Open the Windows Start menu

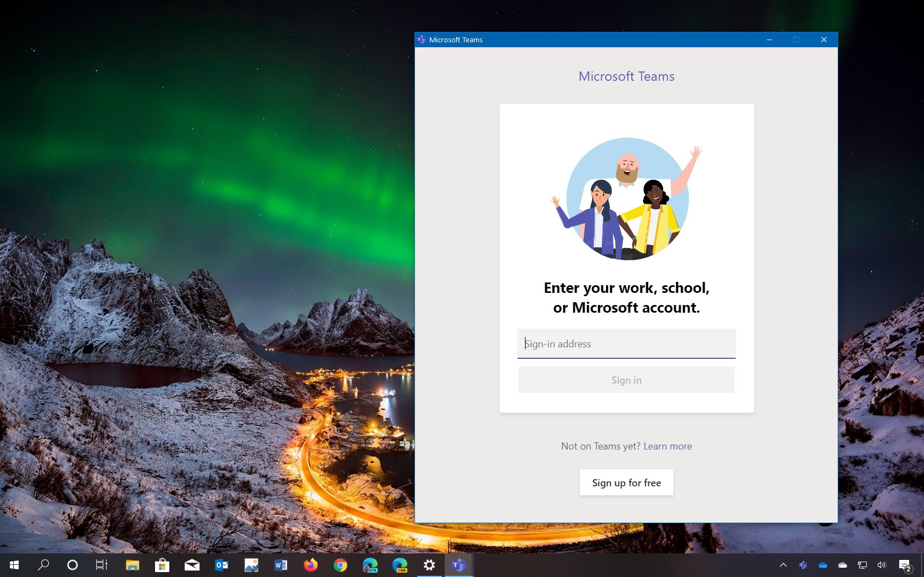(14, 565)
